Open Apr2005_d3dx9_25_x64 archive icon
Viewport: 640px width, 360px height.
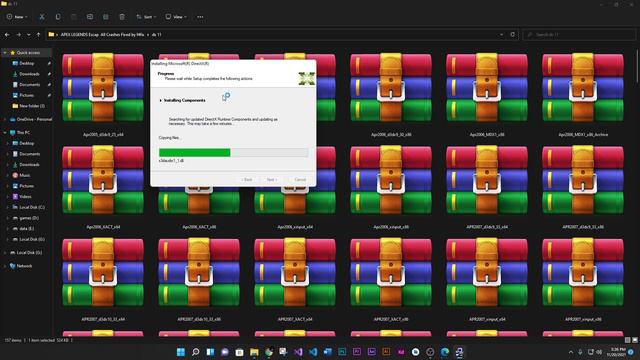point(103,87)
